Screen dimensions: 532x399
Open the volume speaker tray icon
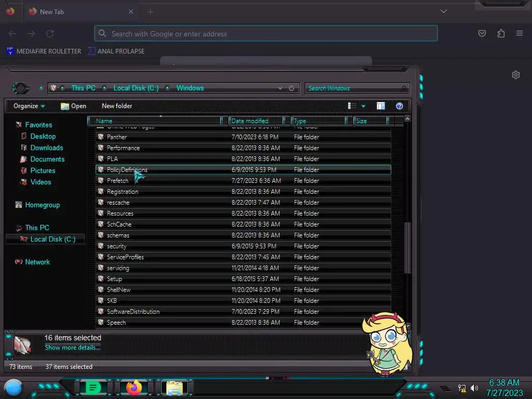point(474,388)
